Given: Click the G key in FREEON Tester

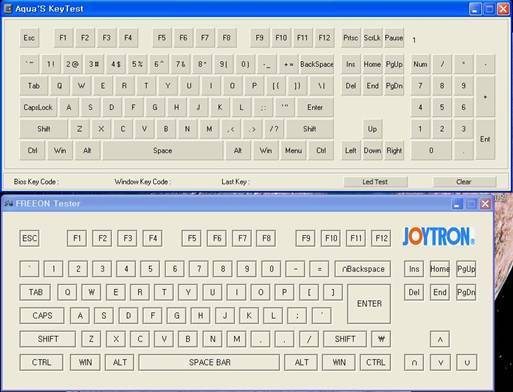Looking at the screenshot, I should (x=177, y=316).
